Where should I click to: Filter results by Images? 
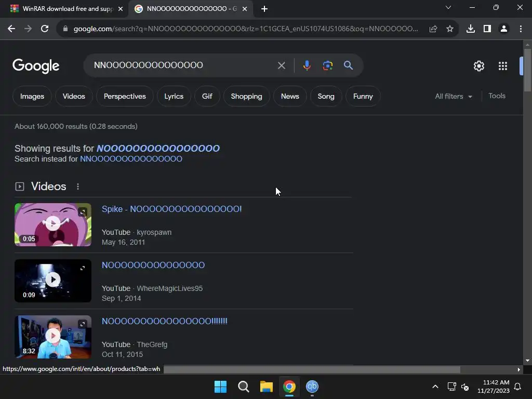point(32,96)
